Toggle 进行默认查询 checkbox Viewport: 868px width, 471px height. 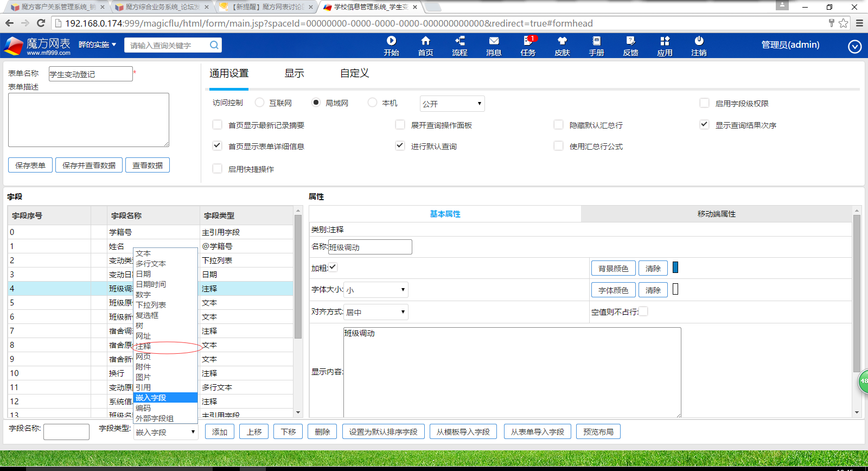click(x=400, y=145)
